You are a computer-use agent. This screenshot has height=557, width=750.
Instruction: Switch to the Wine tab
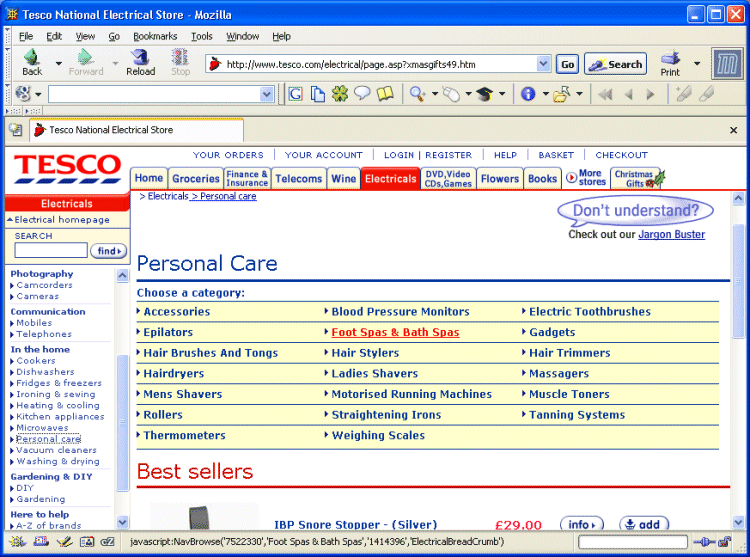tap(343, 178)
